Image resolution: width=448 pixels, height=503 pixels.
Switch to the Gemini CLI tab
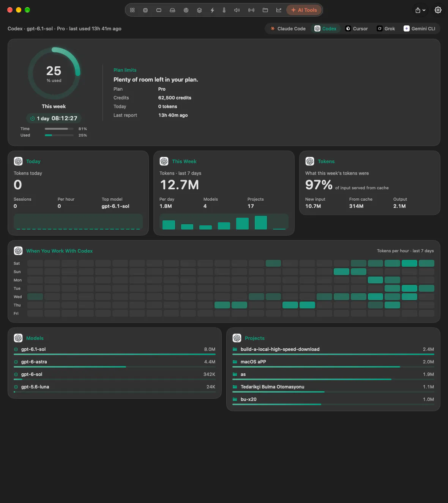coord(420,28)
